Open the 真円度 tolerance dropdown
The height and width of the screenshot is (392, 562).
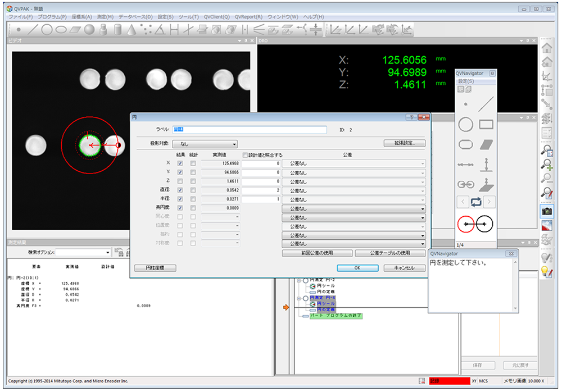click(x=353, y=208)
